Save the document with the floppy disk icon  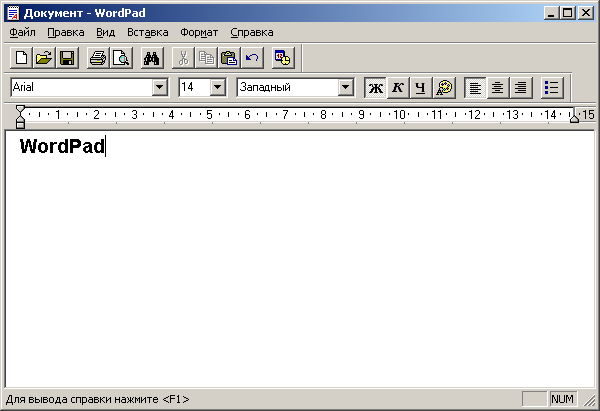[x=67, y=58]
